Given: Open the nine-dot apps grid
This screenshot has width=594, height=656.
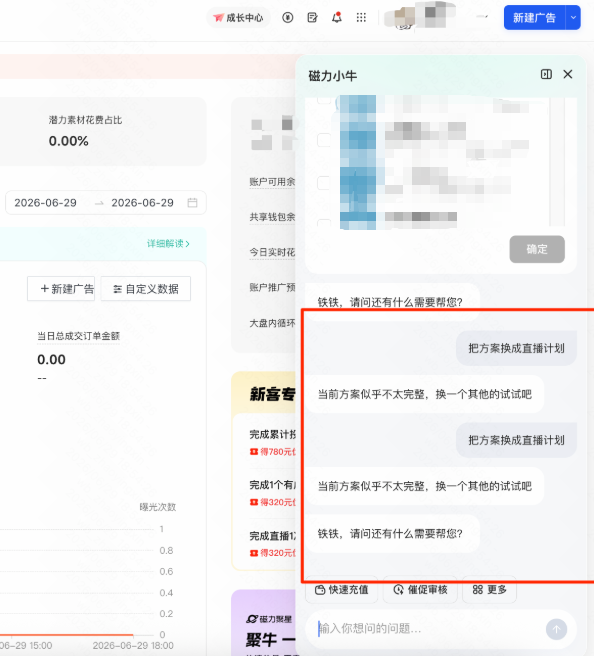Looking at the screenshot, I should [361, 18].
